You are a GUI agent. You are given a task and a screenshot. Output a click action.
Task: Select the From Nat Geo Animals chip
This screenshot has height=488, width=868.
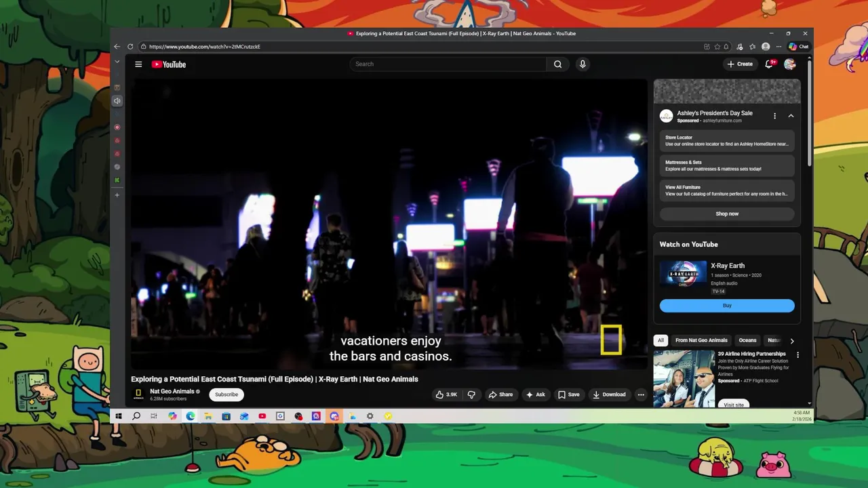[x=701, y=340]
